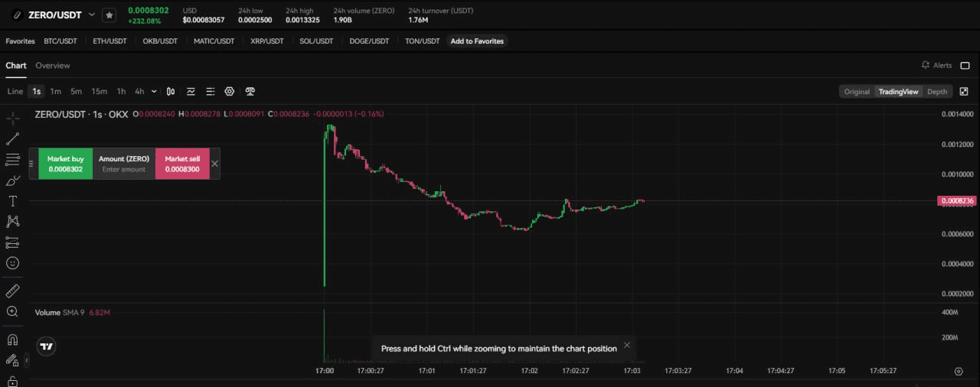Select the trend line drawing tool
980x387 pixels.
[12, 139]
